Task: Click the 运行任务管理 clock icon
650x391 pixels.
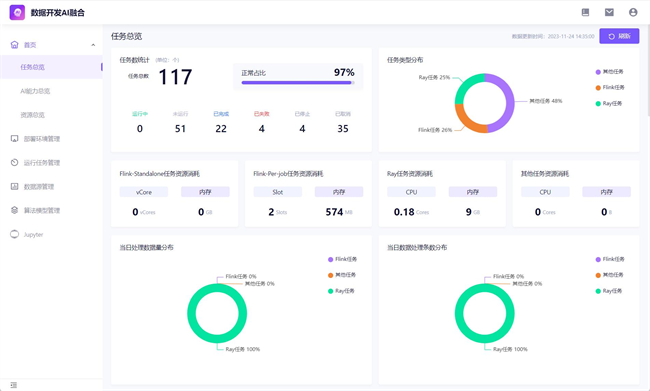Action: click(15, 163)
